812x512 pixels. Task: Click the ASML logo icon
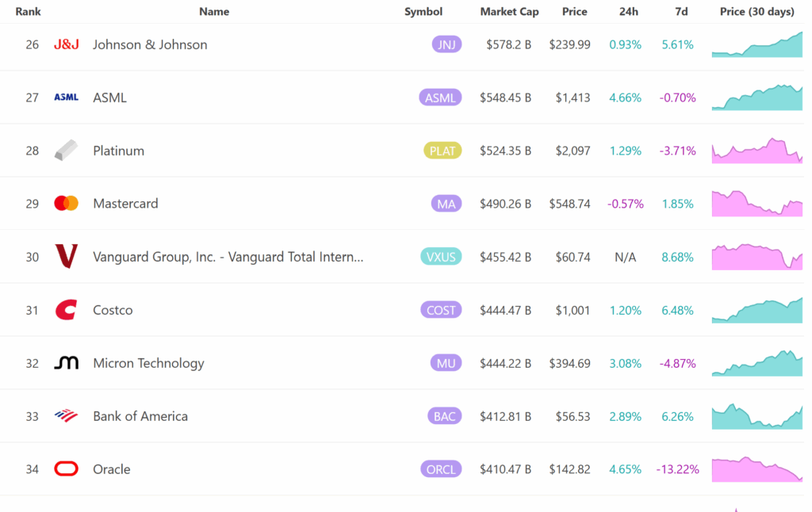coord(66,97)
